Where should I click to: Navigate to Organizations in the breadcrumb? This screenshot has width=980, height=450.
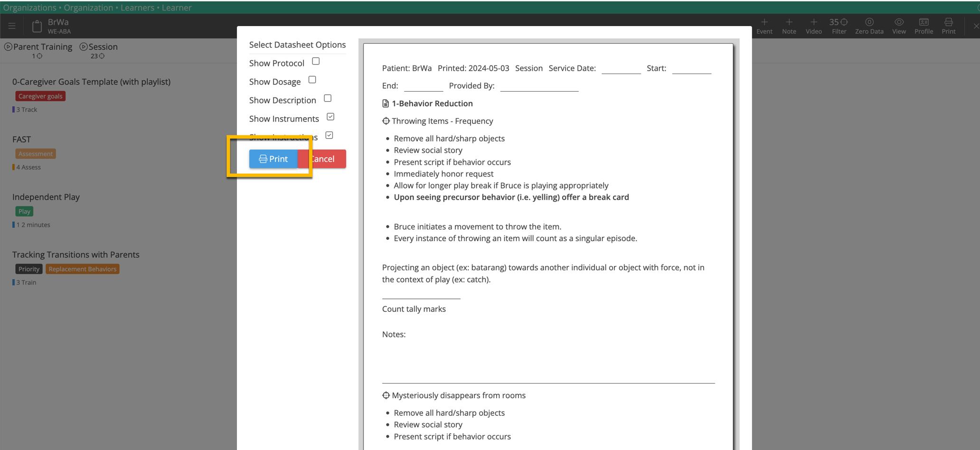[x=30, y=8]
